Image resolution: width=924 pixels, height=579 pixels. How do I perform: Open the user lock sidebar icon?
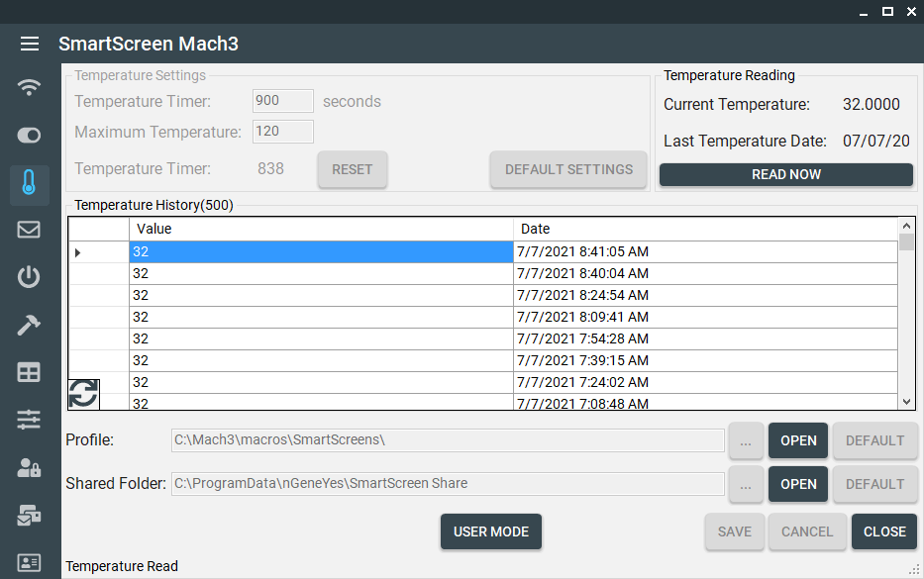pos(30,468)
